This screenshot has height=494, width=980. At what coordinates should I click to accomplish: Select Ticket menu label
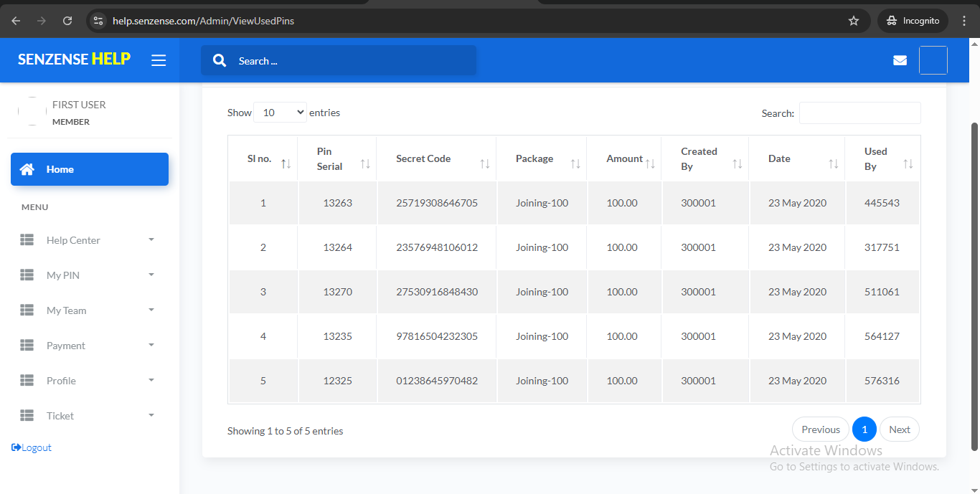[60, 416]
